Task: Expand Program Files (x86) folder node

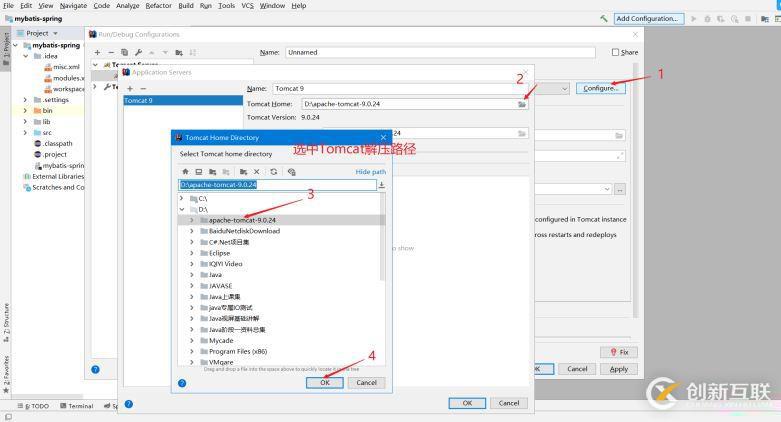Action: (x=192, y=352)
